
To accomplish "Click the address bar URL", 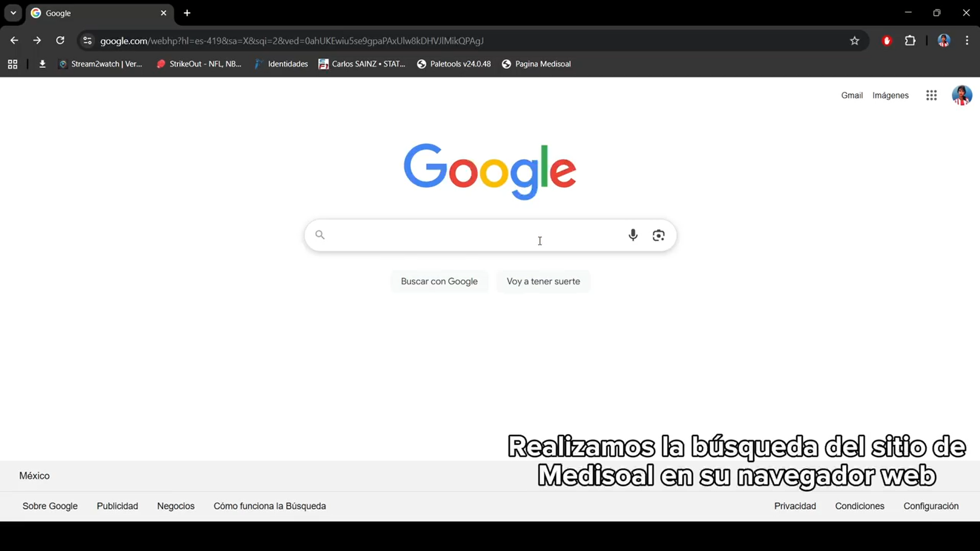I will [x=292, y=41].
